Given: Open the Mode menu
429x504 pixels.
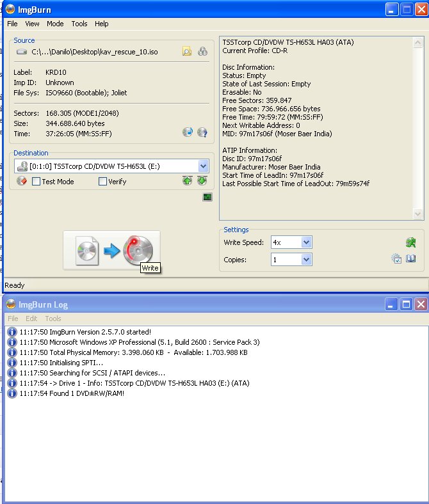Looking at the screenshot, I should [x=55, y=24].
